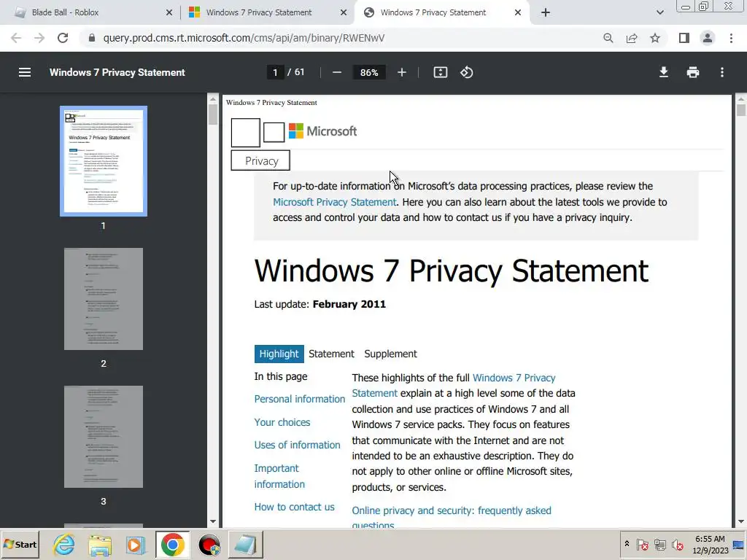Image resolution: width=747 pixels, height=560 pixels.
Task: Select the Supplement tab in document
Action: [x=390, y=354]
